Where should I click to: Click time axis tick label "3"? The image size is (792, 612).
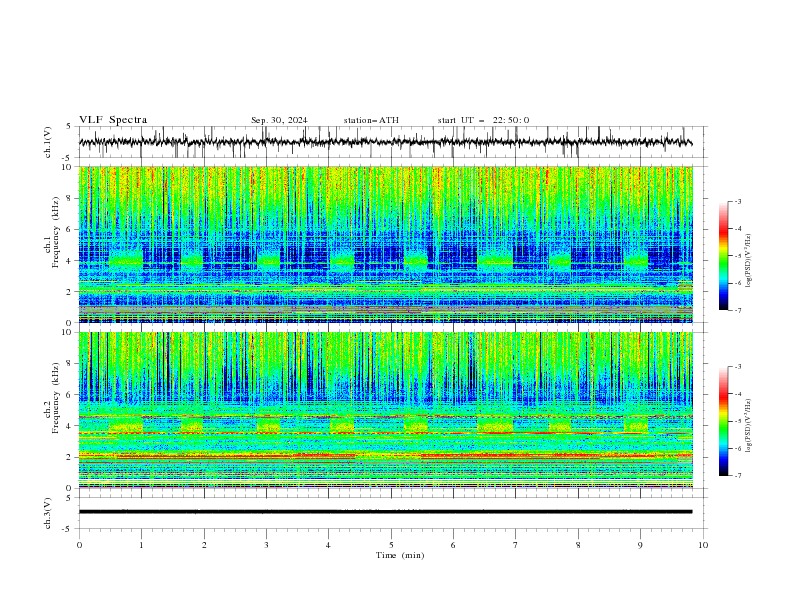point(266,545)
